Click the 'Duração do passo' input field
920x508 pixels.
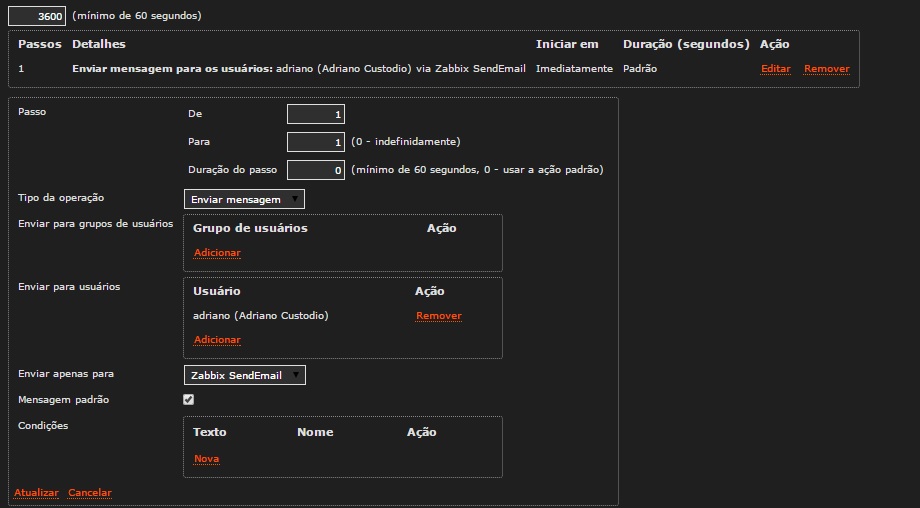click(x=316, y=170)
